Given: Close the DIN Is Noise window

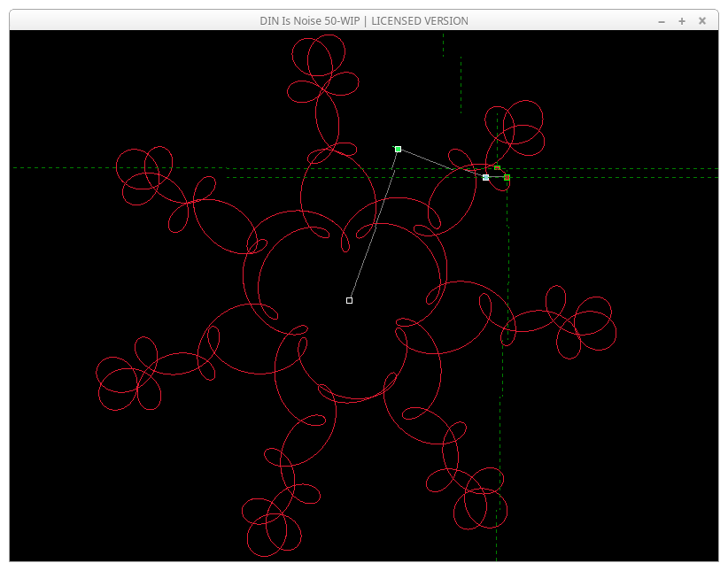Looking at the screenshot, I should coord(702,20).
